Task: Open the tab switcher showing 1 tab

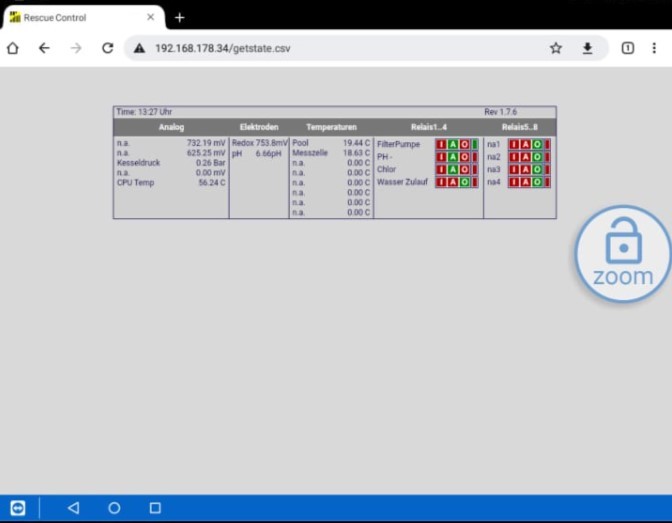Action: pyautogui.click(x=628, y=48)
